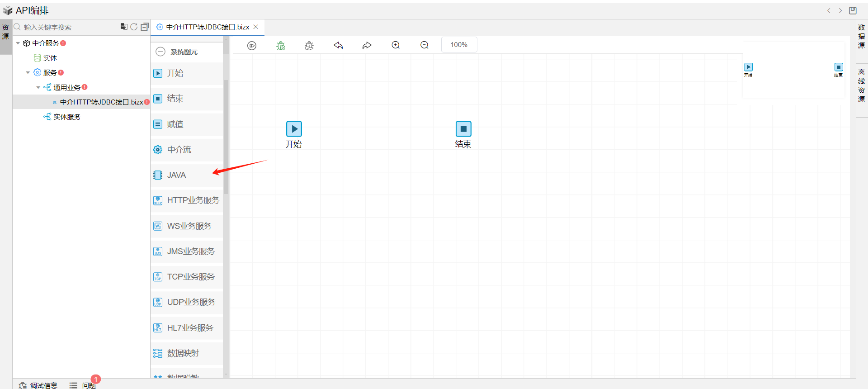
Task: Click the redo arrow in canvas toolbar
Action: pos(367,45)
